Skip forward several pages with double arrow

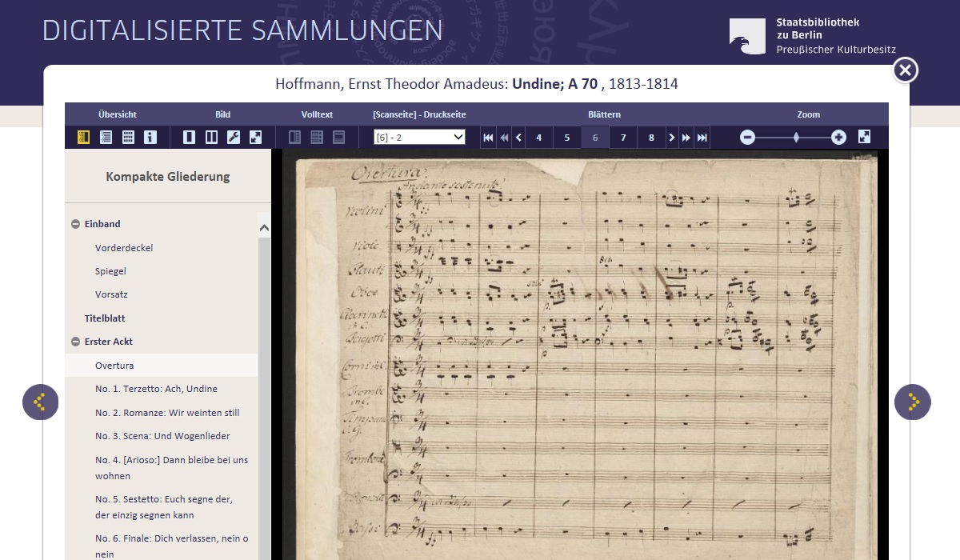(686, 138)
